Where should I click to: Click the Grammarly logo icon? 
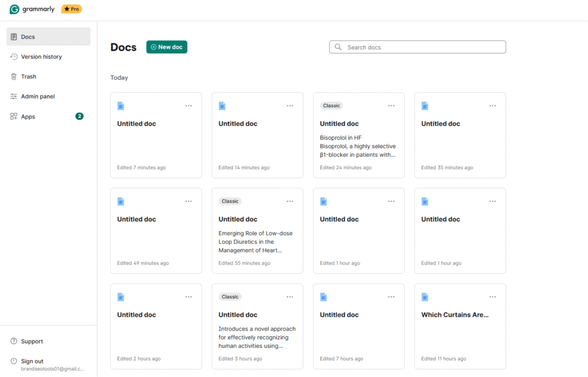(14, 9)
